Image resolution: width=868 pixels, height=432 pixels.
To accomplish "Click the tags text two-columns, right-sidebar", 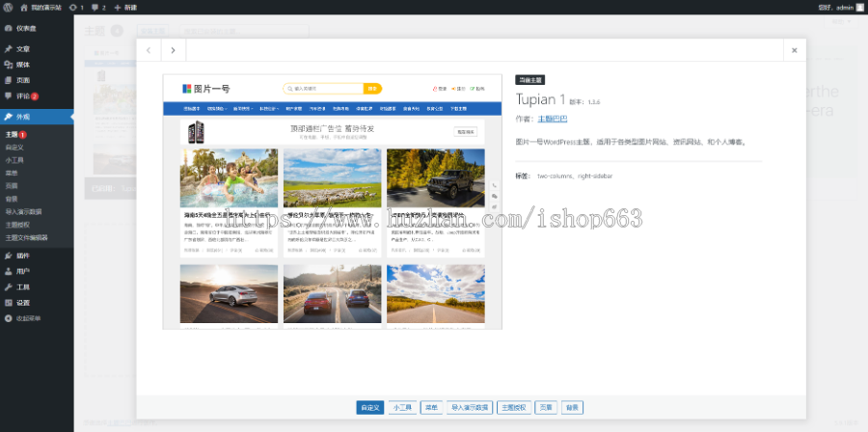I will tap(575, 175).
